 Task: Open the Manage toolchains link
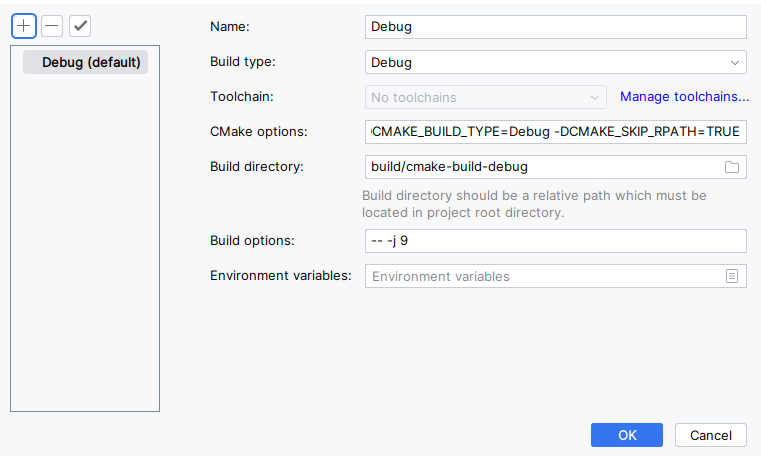click(x=684, y=97)
